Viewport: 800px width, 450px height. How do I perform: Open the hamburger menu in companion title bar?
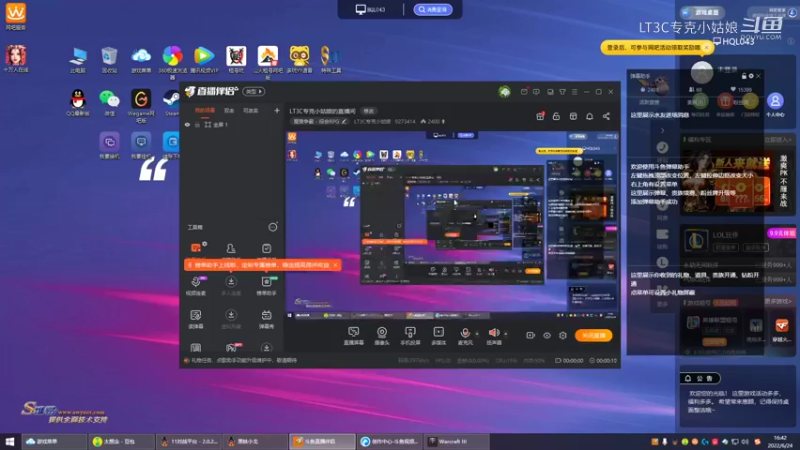click(574, 92)
